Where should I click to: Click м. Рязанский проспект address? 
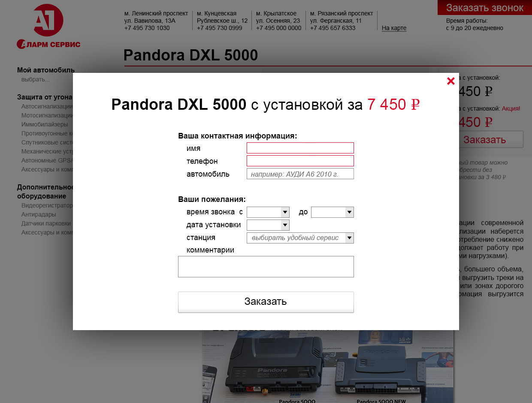click(342, 21)
